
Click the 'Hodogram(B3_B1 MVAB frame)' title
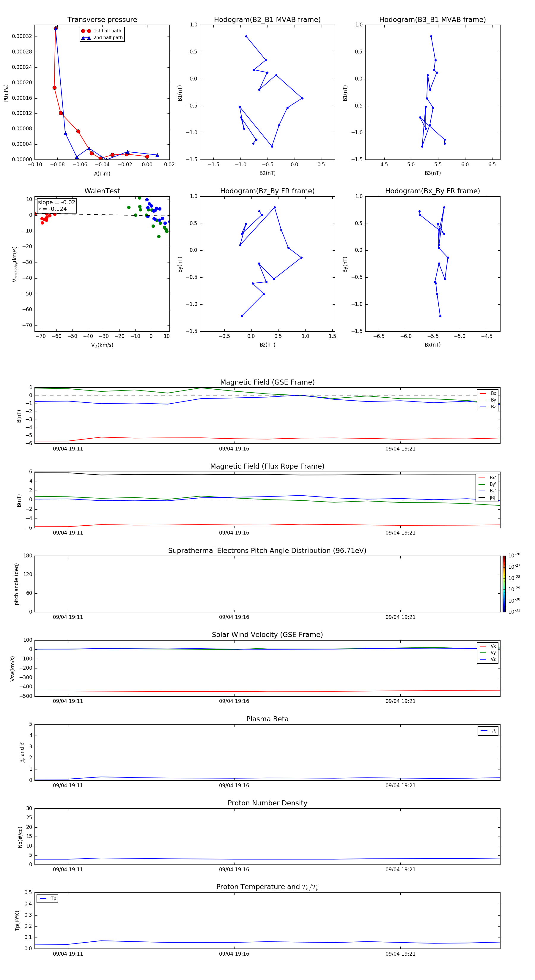point(432,20)
